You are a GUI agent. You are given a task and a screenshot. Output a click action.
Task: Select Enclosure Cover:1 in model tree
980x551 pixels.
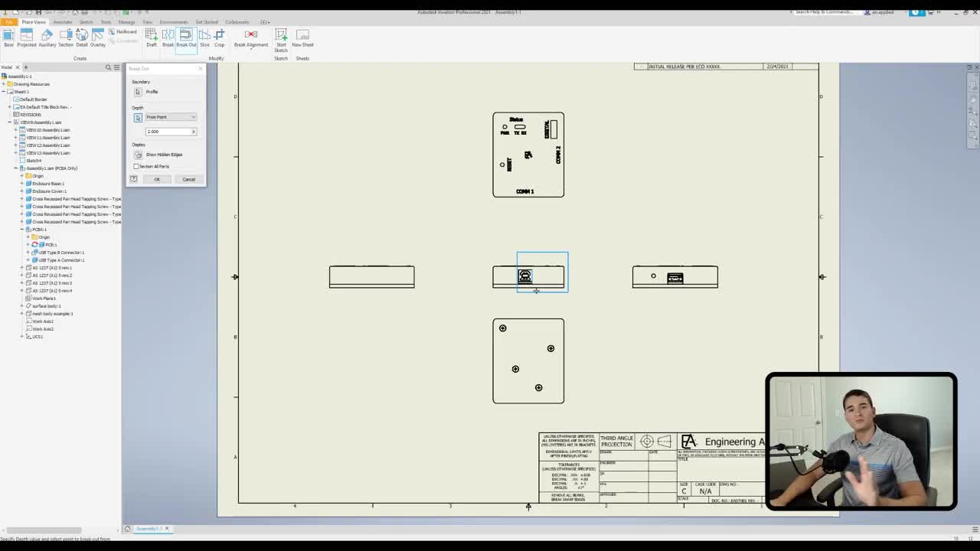[x=47, y=191]
